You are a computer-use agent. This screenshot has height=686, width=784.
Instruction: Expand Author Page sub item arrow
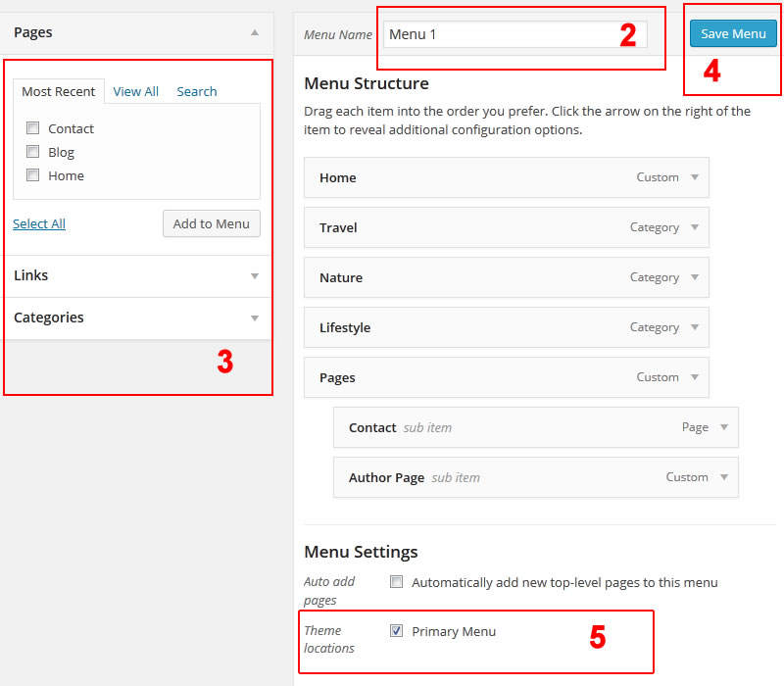point(724,477)
